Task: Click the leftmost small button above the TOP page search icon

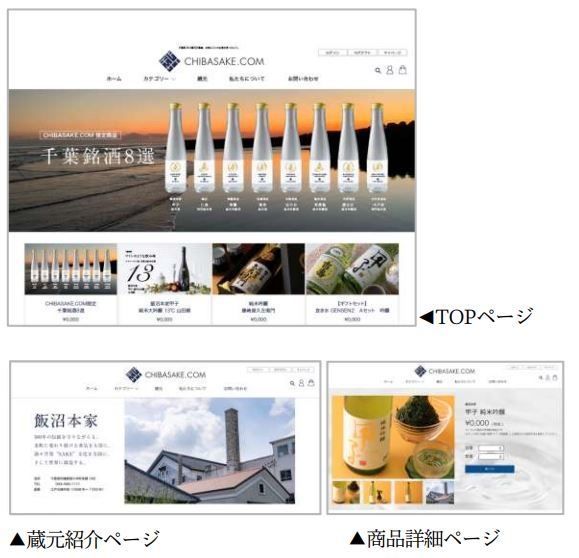Action: coord(332,52)
